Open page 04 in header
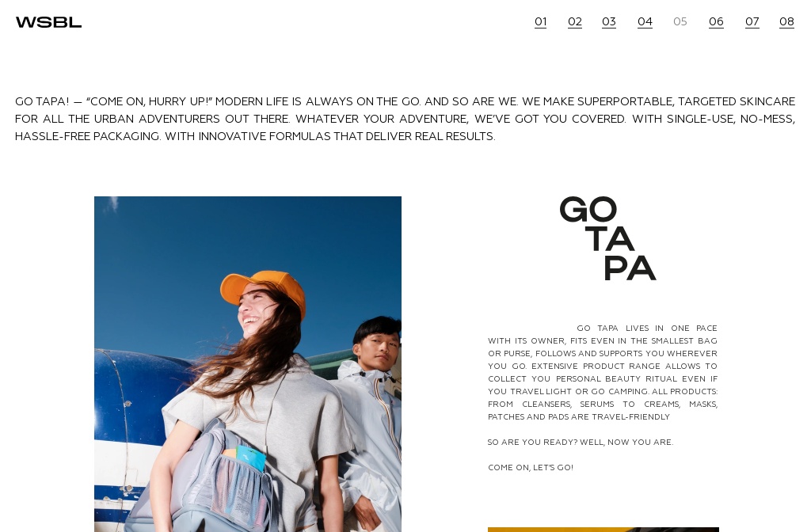The height and width of the screenshot is (532, 811). point(645,21)
